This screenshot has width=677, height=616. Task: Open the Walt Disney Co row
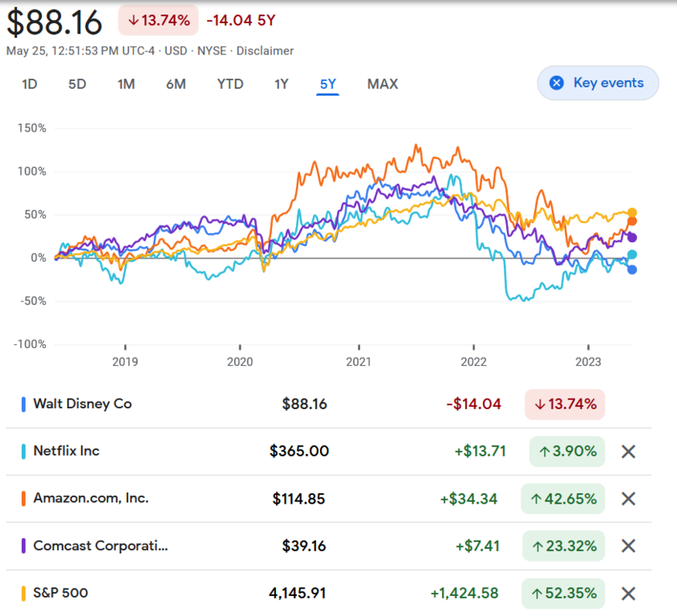point(82,404)
